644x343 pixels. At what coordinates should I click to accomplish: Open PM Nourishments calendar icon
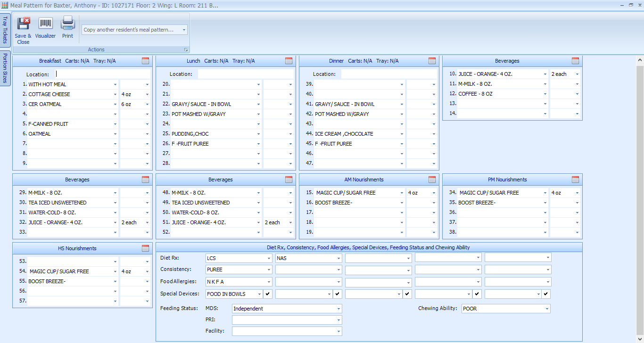pyautogui.click(x=575, y=180)
